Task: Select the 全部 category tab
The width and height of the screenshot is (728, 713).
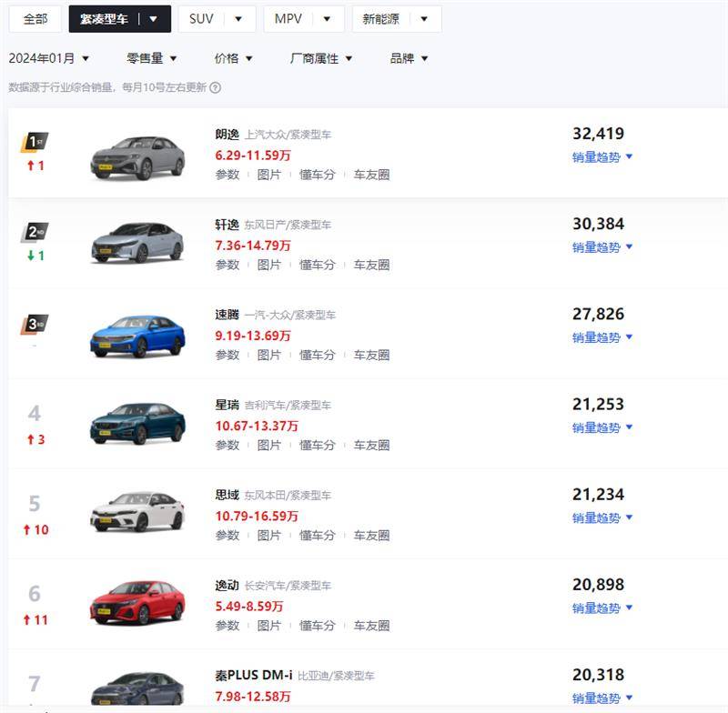Action: click(35, 18)
